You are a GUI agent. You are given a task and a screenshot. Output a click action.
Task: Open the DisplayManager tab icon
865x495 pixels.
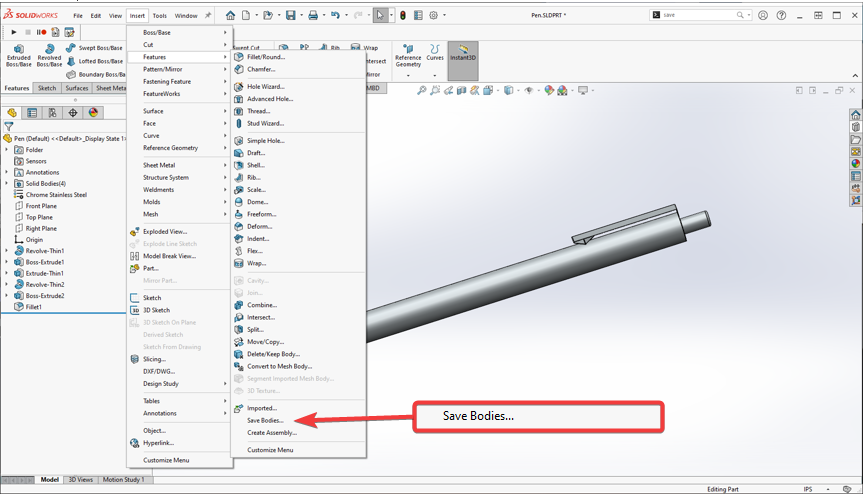pos(93,113)
